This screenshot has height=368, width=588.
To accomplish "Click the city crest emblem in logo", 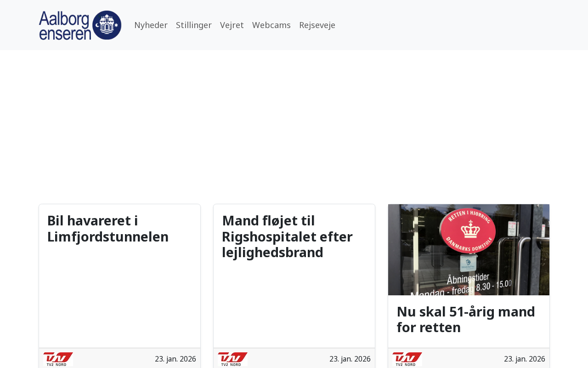I will click(x=107, y=25).
